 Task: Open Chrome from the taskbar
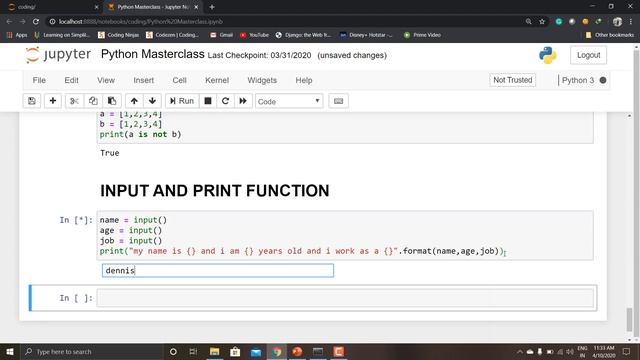pyautogui.click(x=276, y=351)
